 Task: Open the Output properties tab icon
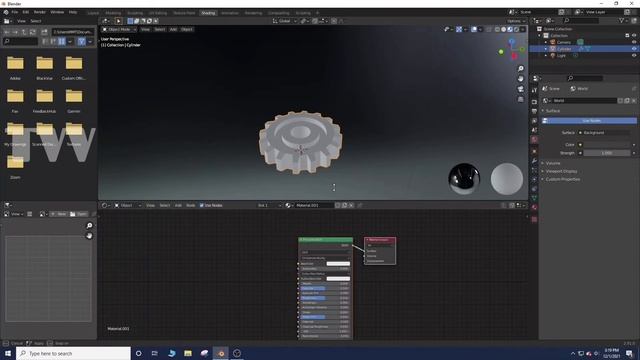click(534, 111)
